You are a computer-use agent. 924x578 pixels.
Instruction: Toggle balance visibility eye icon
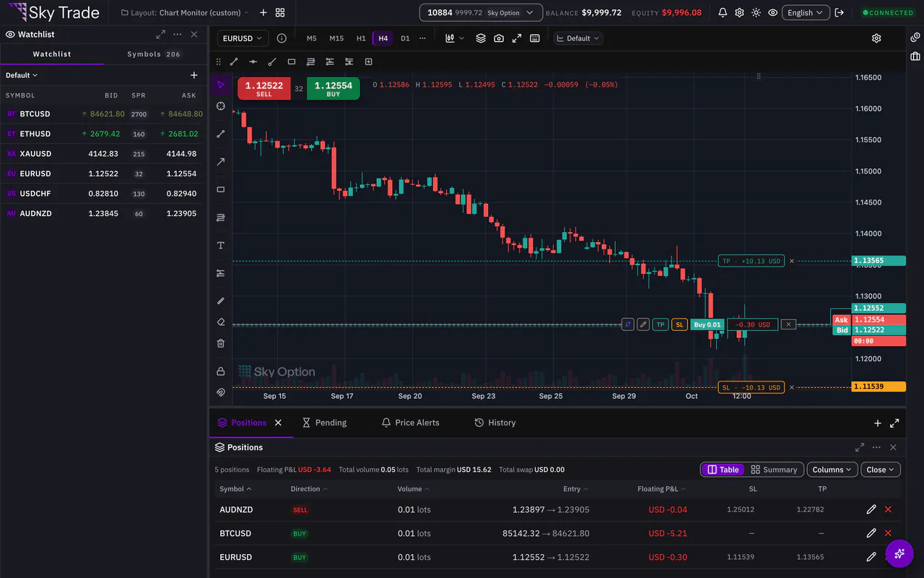tap(773, 12)
